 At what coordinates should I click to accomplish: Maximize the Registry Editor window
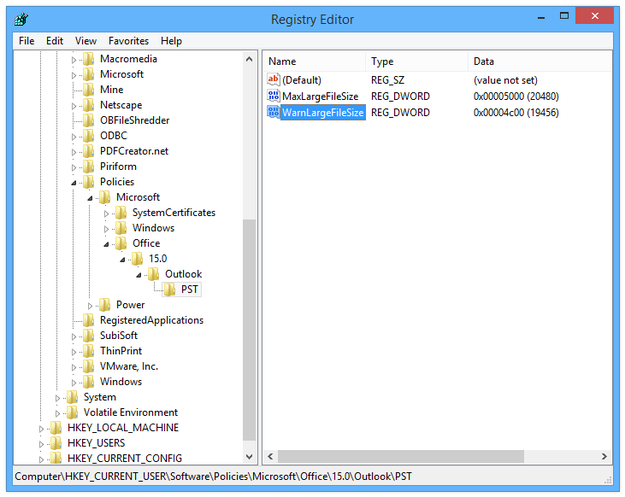(564, 16)
